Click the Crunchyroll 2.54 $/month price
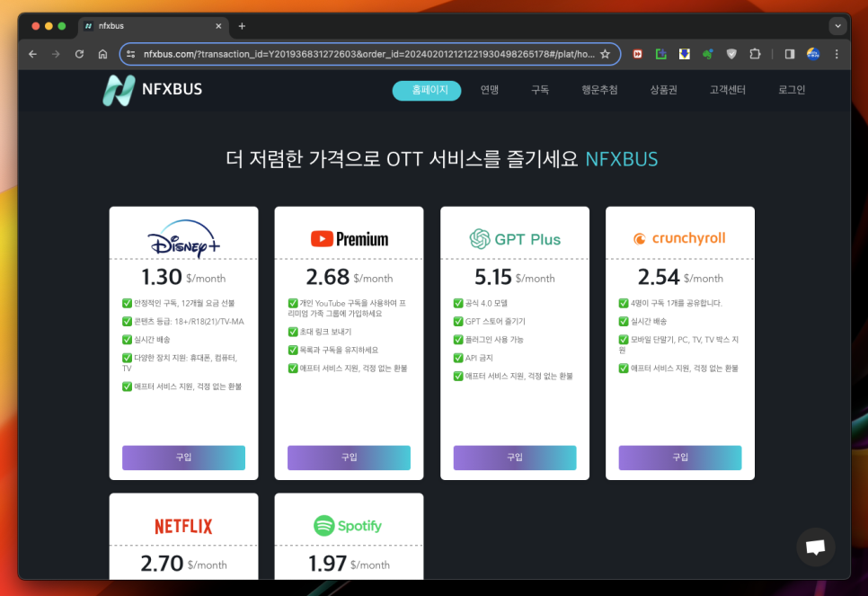 tap(680, 277)
